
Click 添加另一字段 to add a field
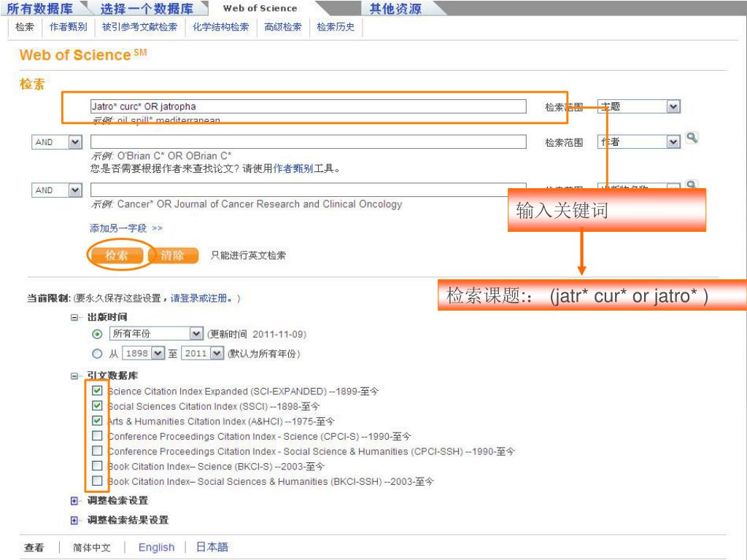125,228
